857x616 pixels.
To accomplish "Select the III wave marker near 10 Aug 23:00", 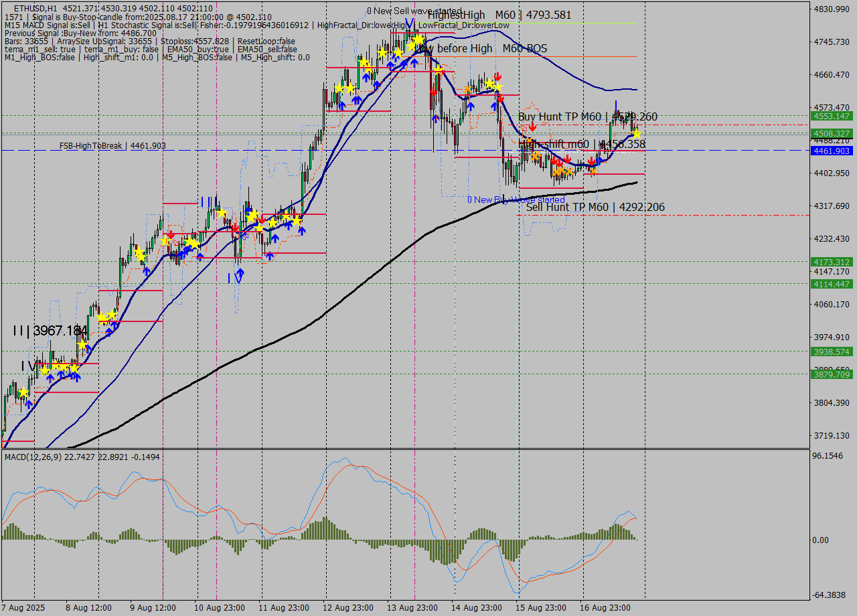I will click(x=209, y=202).
